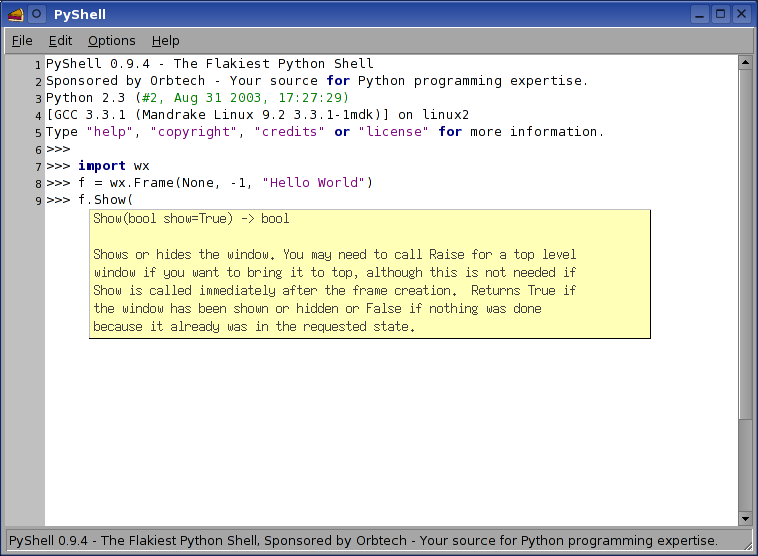Click the scrollbar up arrow
Image resolution: width=758 pixels, height=556 pixels.
click(744, 62)
